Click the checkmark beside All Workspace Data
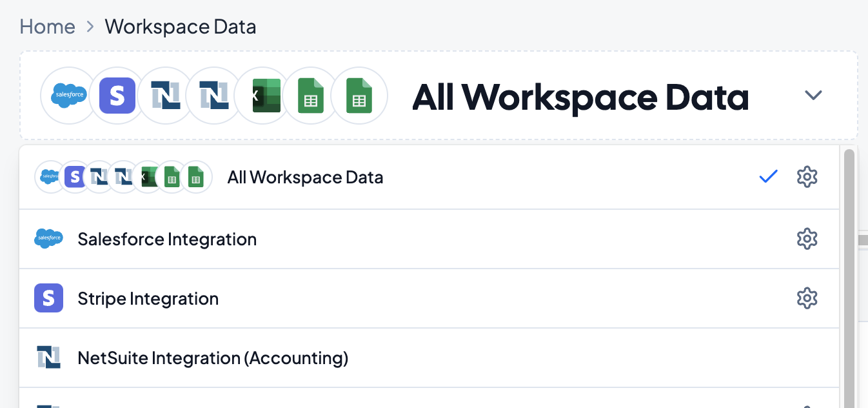 [x=768, y=176]
